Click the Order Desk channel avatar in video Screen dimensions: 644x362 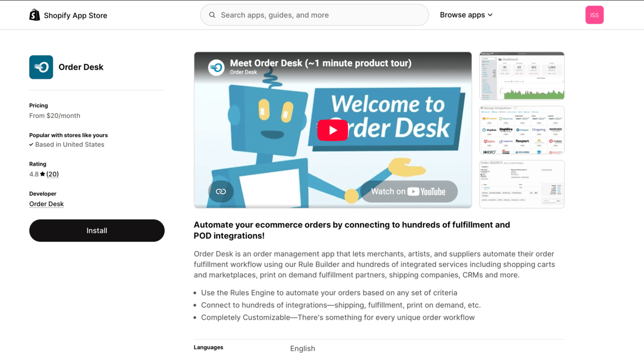[x=216, y=68]
